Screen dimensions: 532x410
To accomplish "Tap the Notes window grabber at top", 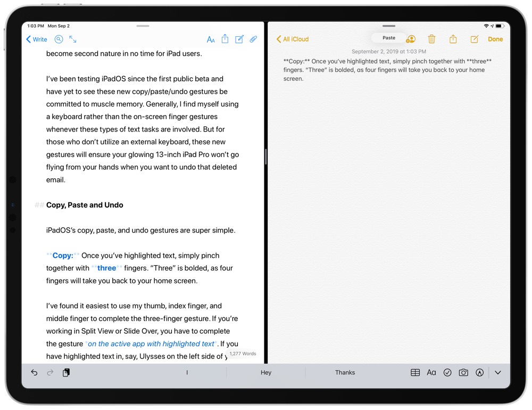I will tap(389, 26).
